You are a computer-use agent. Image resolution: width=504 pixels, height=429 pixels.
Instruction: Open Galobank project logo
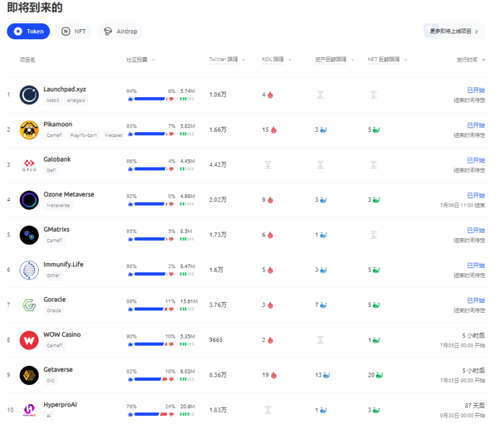(29, 164)
